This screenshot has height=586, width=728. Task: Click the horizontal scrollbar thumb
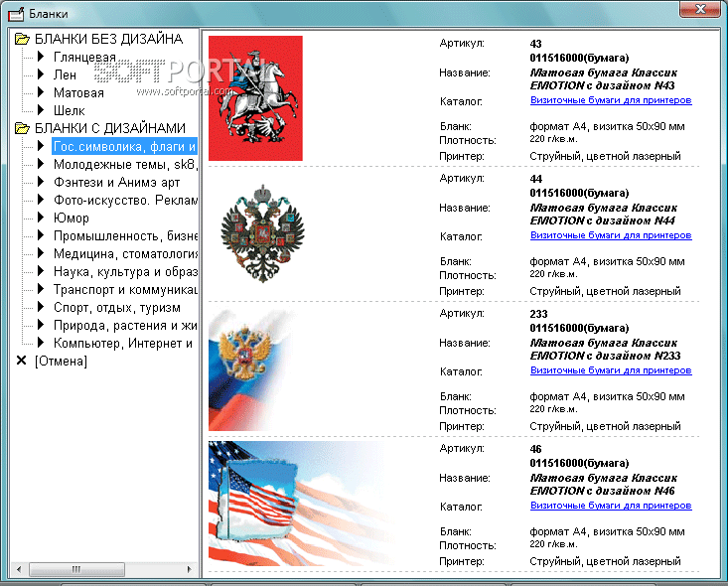(76, 569)
